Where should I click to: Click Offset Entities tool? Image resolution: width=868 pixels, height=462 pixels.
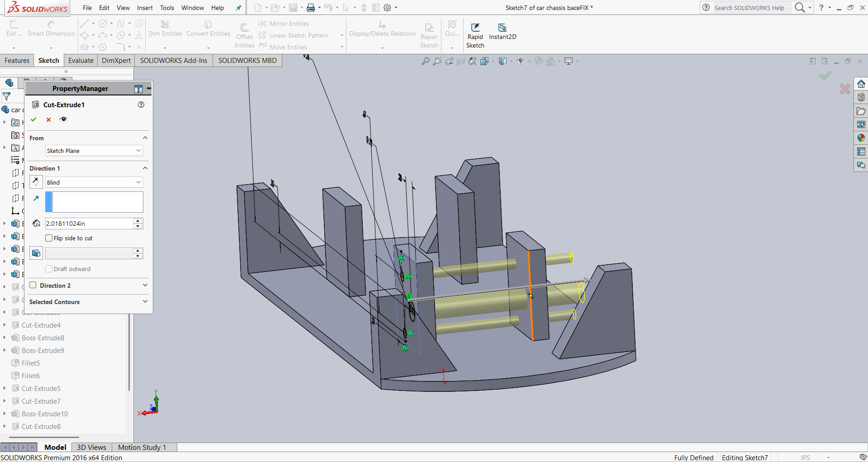(244, 36)
